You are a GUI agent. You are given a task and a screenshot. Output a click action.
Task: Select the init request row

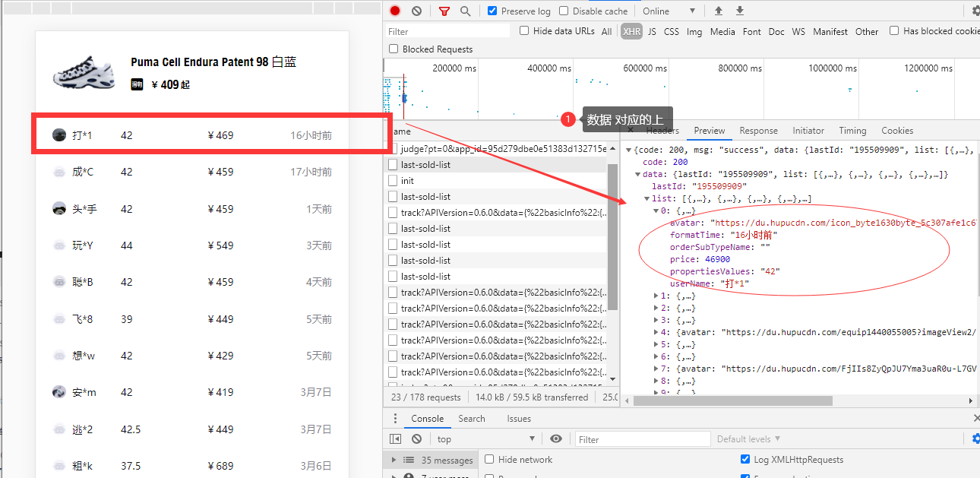498,181
